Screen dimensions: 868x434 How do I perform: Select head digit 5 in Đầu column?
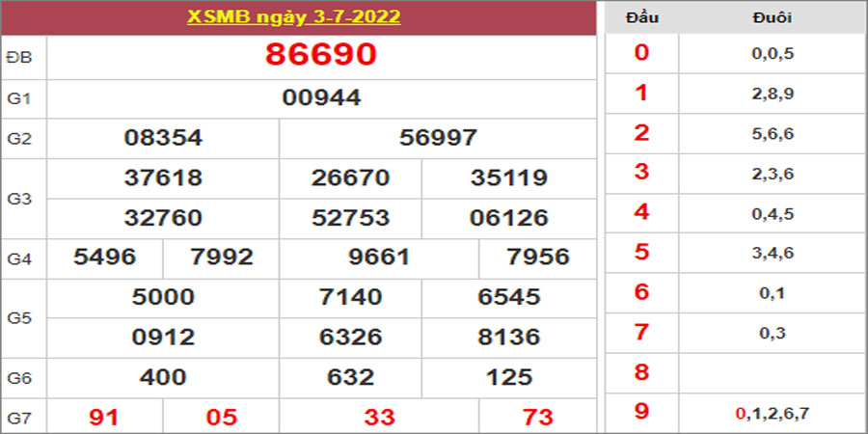tap(641, 252)
